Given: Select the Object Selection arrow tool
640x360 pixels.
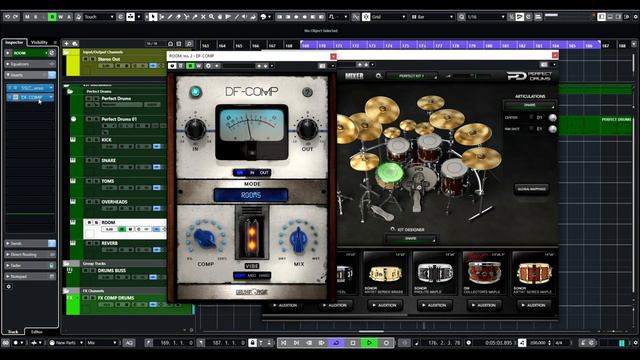Looking at the screenshot, I should (x=153, y=17).
